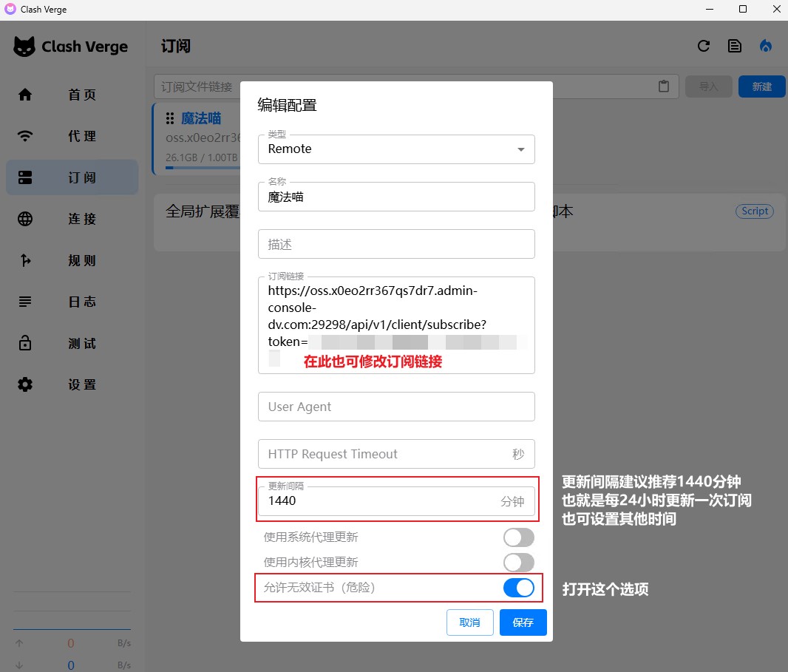
Task: Click the 更新间隔 field showing 1440
Action: [396, 501]
